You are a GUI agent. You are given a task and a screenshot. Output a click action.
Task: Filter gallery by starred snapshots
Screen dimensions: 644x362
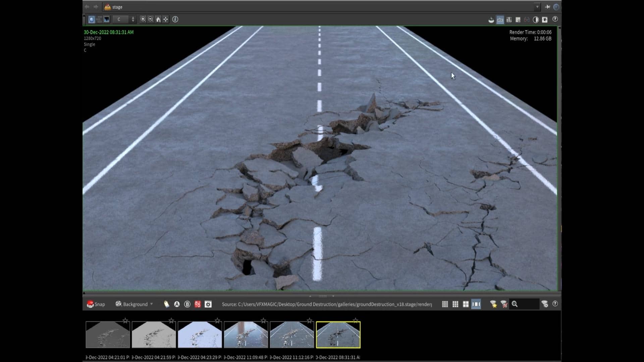point(493,304)
